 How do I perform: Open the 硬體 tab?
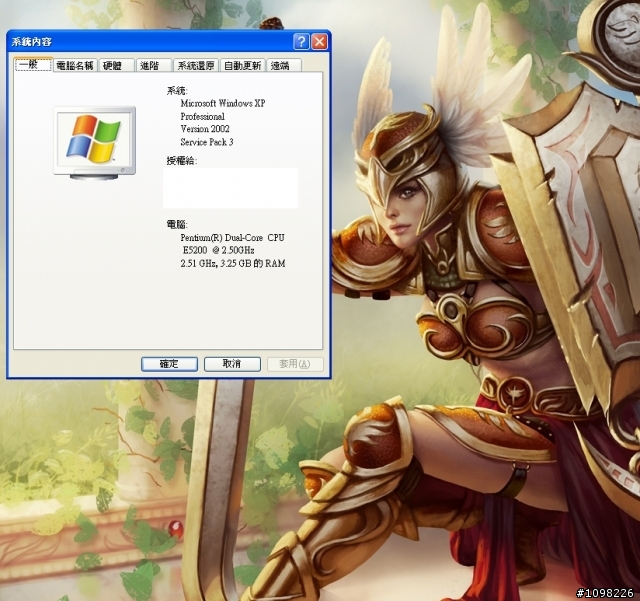(116, 65)
